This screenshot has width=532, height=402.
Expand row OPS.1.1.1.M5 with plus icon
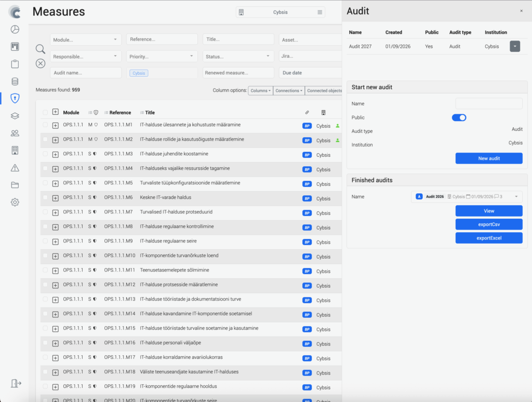tap(56, 183)
